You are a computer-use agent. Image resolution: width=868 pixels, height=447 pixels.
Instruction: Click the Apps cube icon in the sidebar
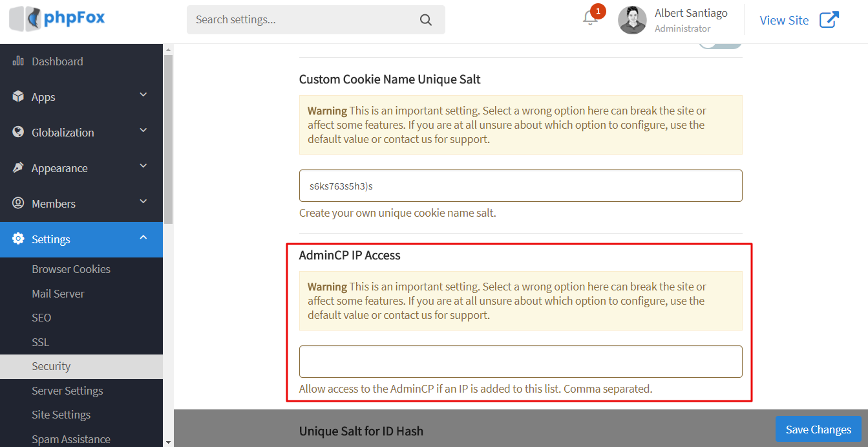(x=19, y=96)
